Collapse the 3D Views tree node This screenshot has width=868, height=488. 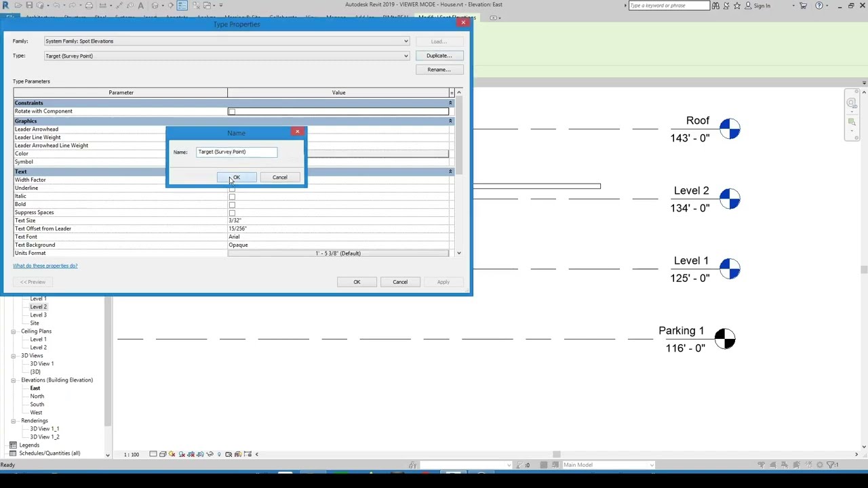(x=14, y=356)
